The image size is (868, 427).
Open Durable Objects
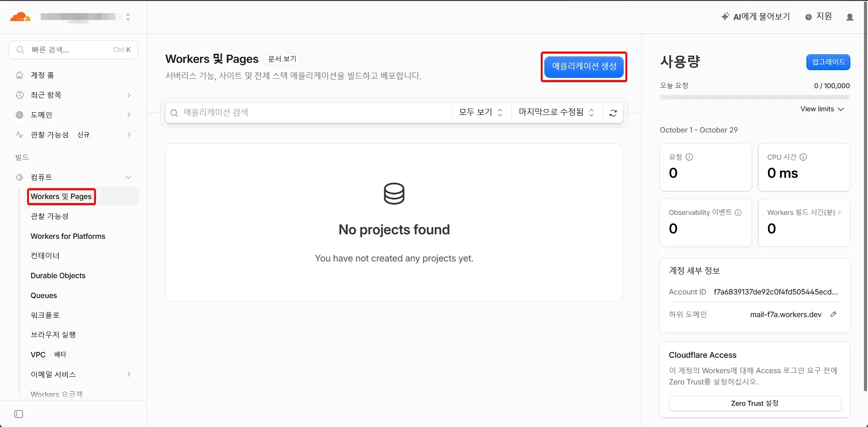[x=58, y=275]
